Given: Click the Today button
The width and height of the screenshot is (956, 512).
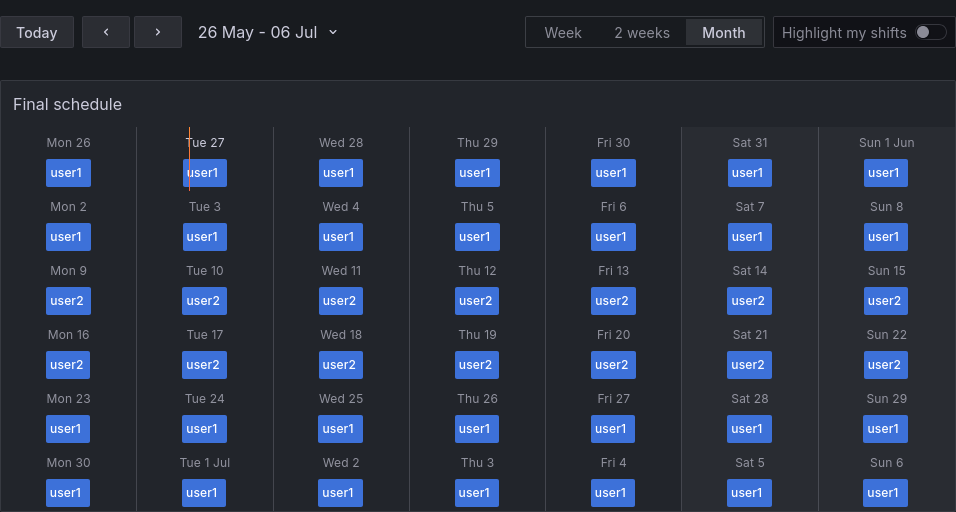Looking at the screenshot, I should [x=37, y=32].
